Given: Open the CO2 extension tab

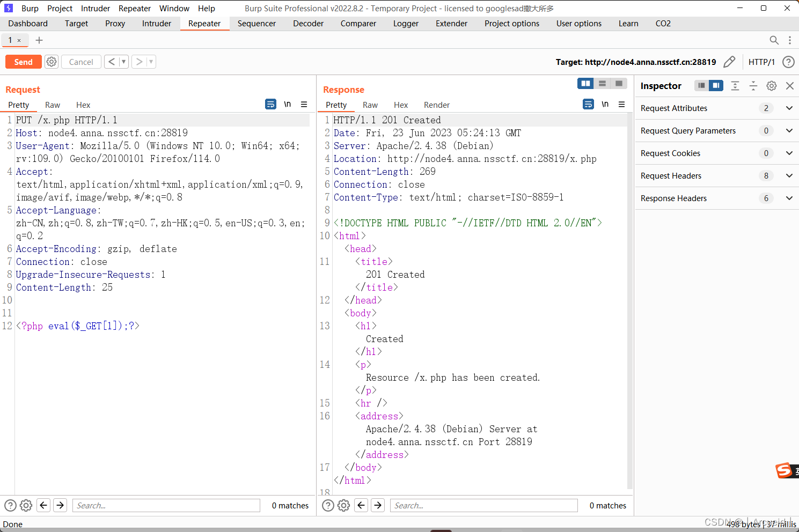Looking at the screenshot, I should tap(663, 24).
